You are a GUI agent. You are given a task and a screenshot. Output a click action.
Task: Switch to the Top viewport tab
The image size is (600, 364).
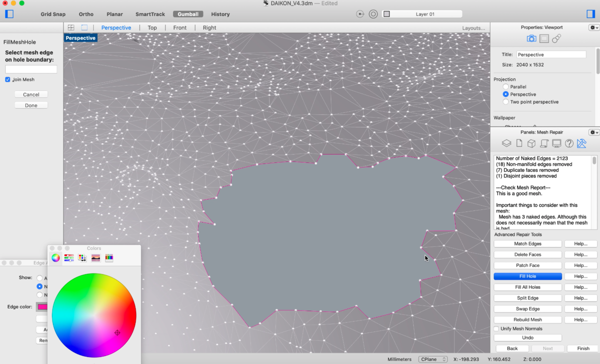tap(152, 28)
